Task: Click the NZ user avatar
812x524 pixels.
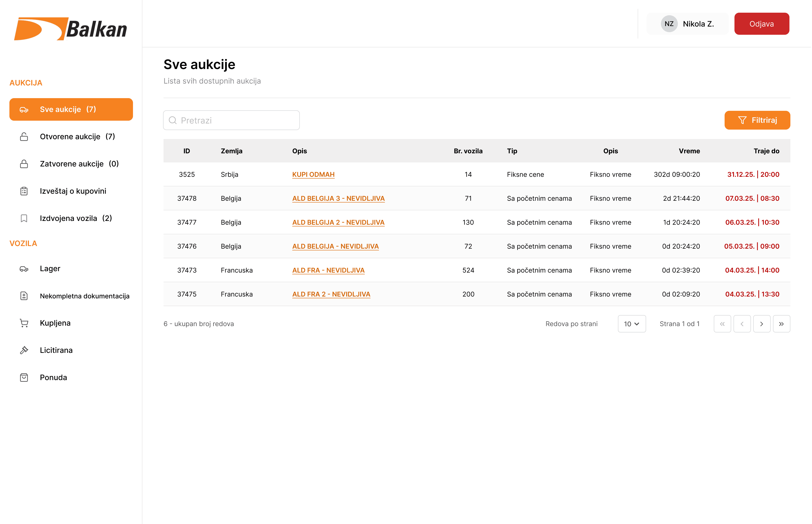Action: tap(669, 24)
